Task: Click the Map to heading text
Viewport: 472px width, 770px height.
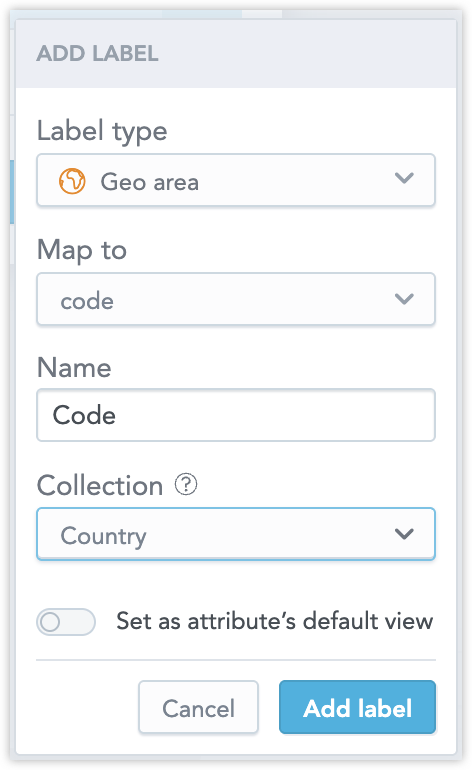Action: point(82,250)
